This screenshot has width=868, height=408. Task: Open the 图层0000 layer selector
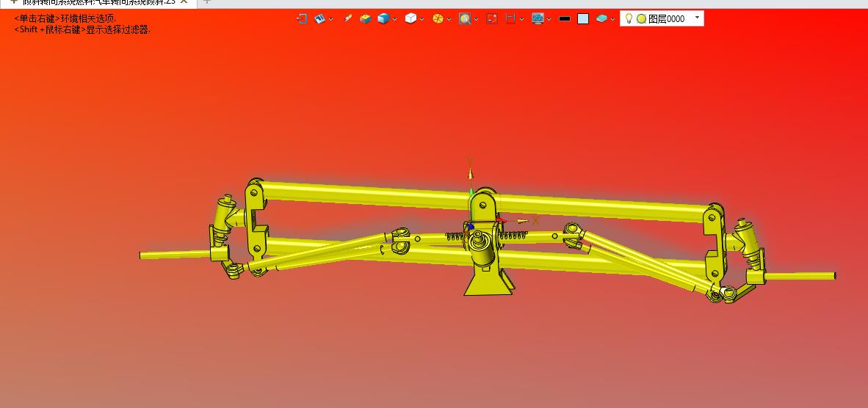pyautogui.click(x=662, y=18)
